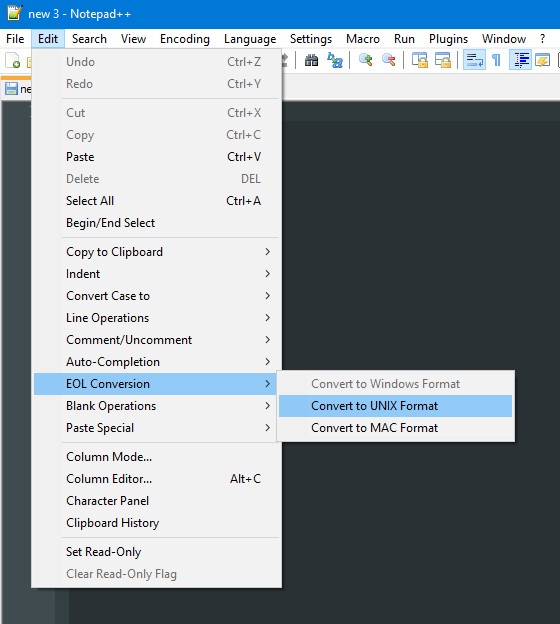The width and height of the screenshot is (560, 624).
Task: Open Column Mode... from Edit menu
Action: 155,457
